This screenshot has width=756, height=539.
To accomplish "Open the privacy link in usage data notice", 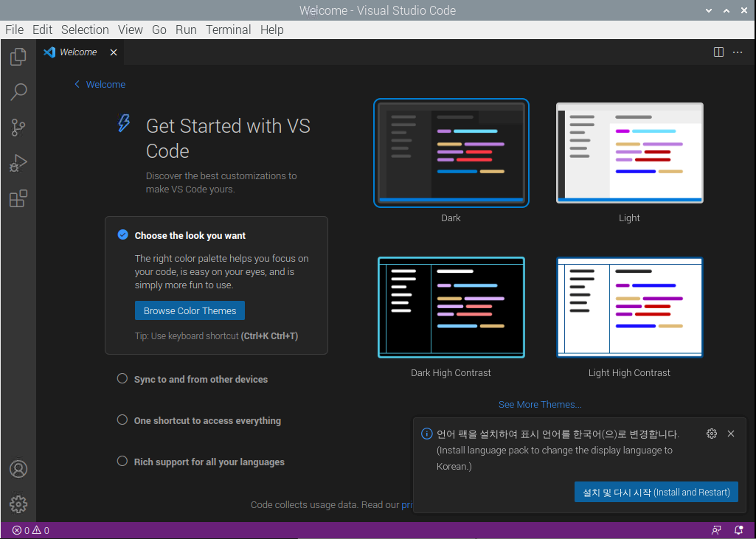I will [407, 505].
